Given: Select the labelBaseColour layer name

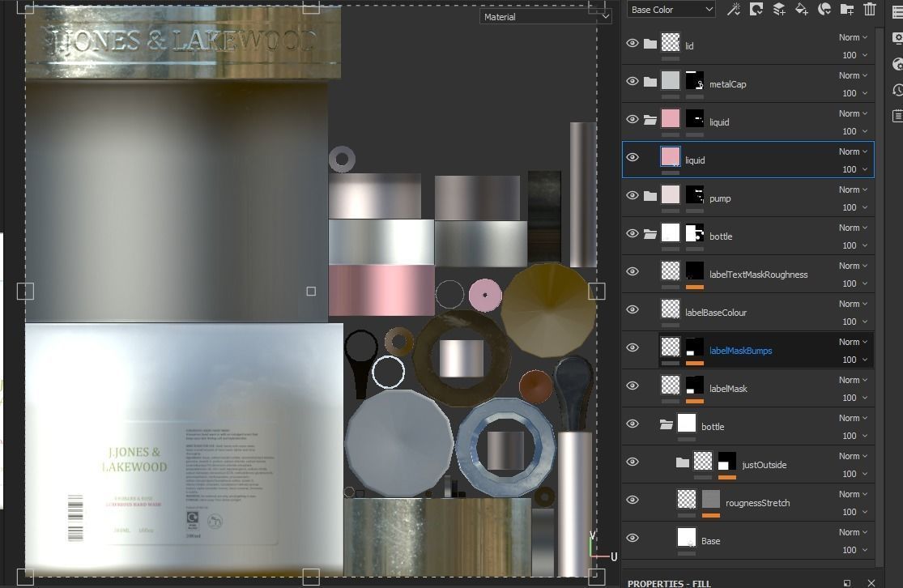Looking at the screenshot, I should [x=716, y=313].
